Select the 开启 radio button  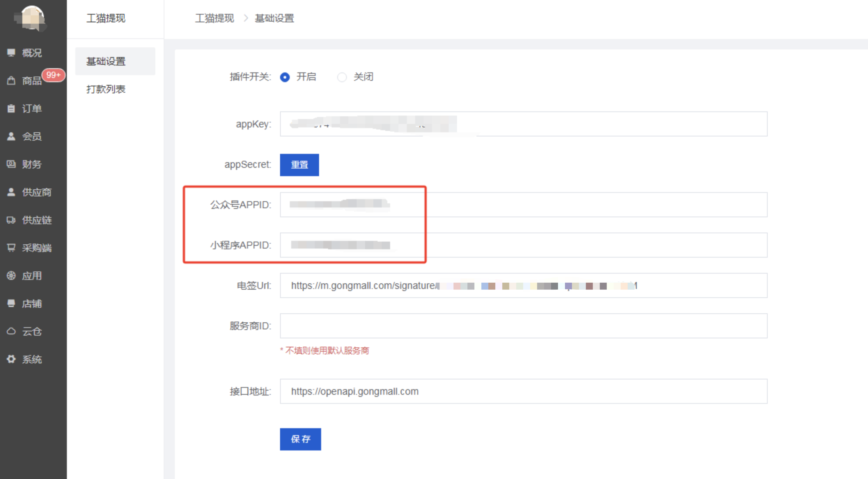pos(285,77)
